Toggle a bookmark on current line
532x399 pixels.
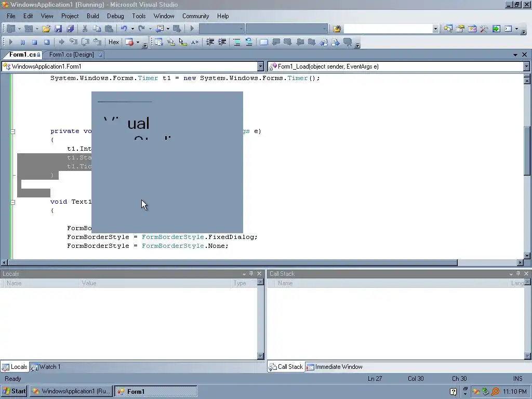click(x=263, y=42)
